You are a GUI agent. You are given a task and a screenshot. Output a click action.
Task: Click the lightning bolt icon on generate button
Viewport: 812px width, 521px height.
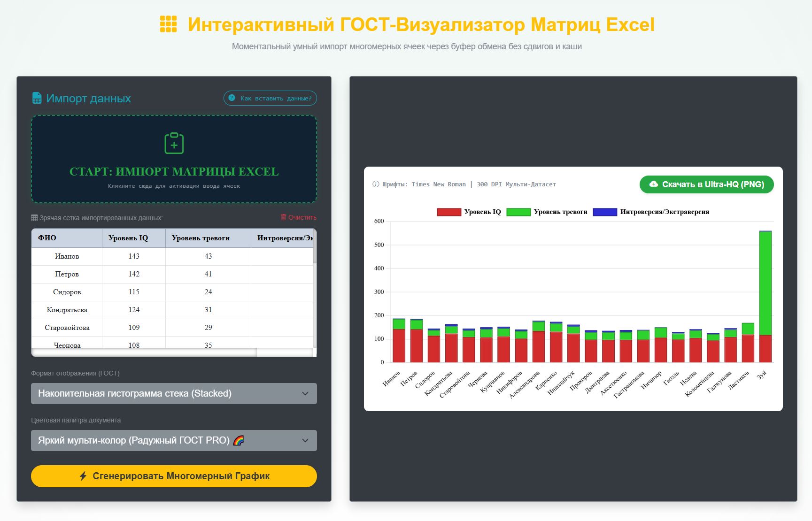click(x=83, y=476)
